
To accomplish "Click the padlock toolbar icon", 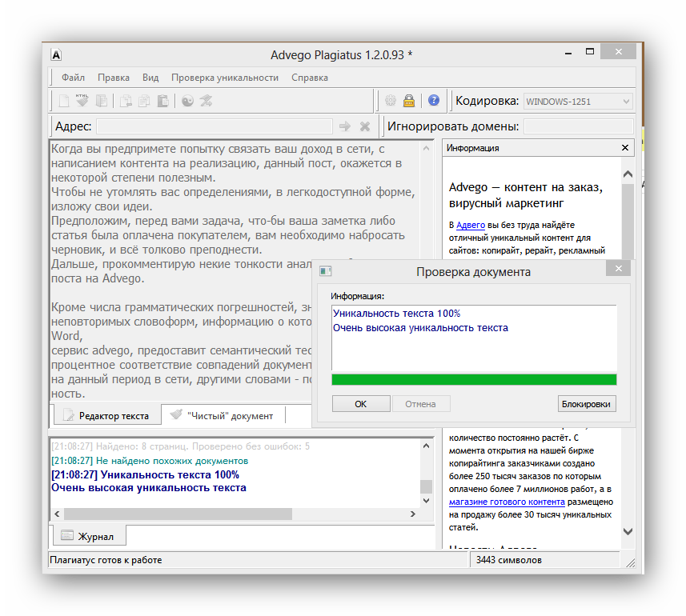I will click(x=409, y=101).
